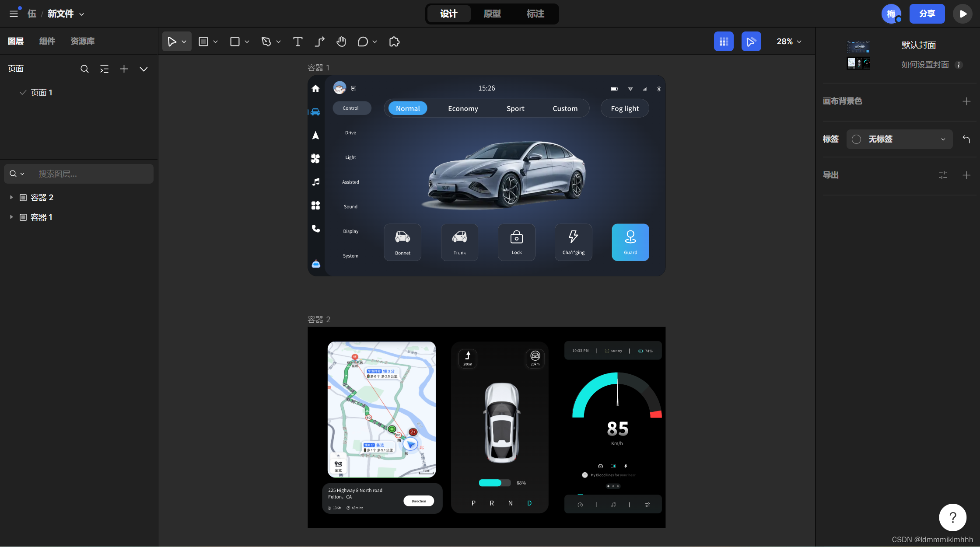The image size is (980, 547).
Task: Click the search pages icon
Action: [x=84, y=69]
